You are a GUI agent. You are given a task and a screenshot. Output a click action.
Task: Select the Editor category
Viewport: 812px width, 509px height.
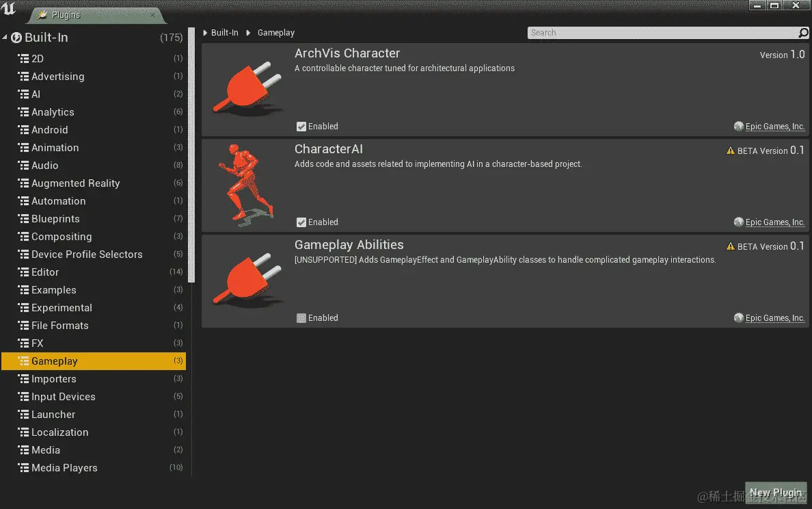(93, 272)
